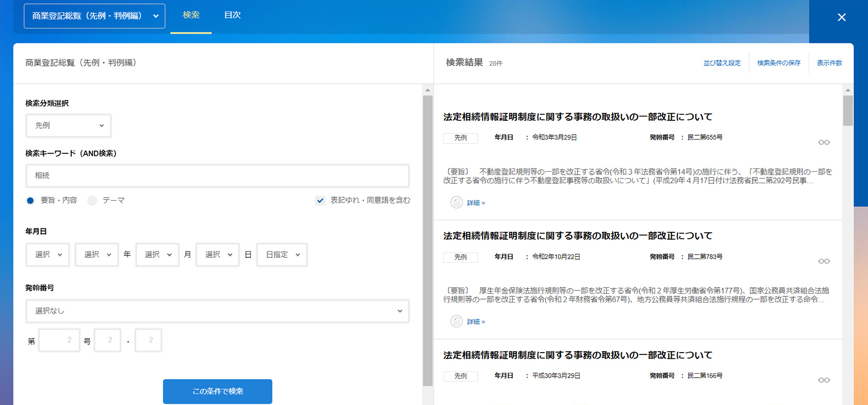
Task: Toggle 表記ゆれ・同意語を含む checkbox
Action: point(320,201)
